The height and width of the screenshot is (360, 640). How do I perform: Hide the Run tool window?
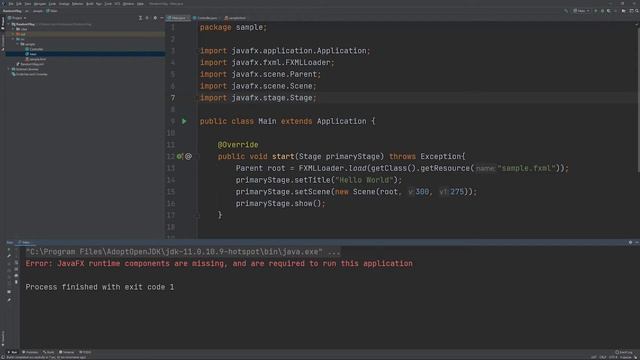tap(636, 242)
